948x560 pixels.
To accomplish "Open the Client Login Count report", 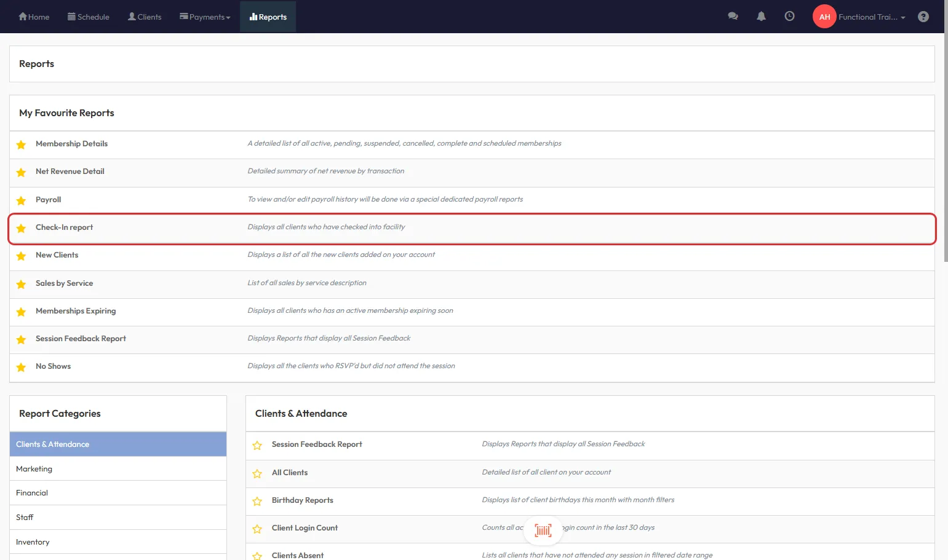I will pyautogui.click(x=305, y=528).
